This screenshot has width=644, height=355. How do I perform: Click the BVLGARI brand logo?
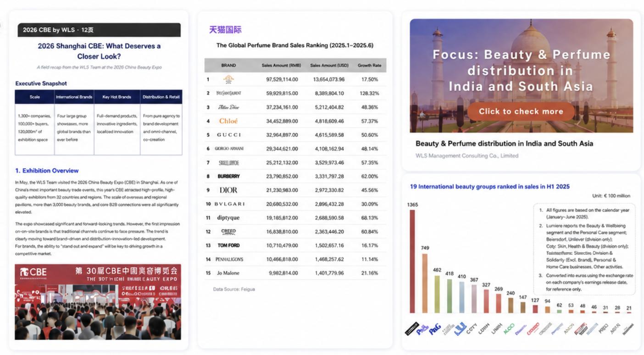(229, 204)
